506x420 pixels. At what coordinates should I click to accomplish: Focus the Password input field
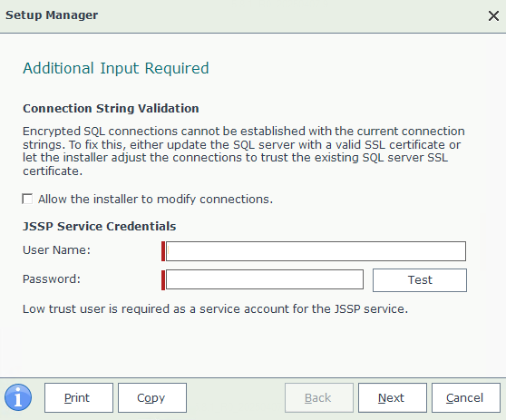[265, 279]
